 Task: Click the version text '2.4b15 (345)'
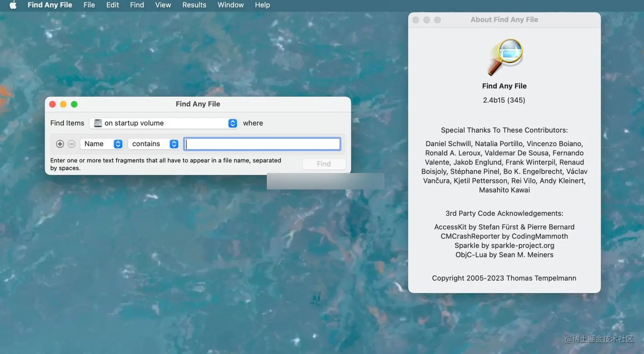tap(504, 100)
